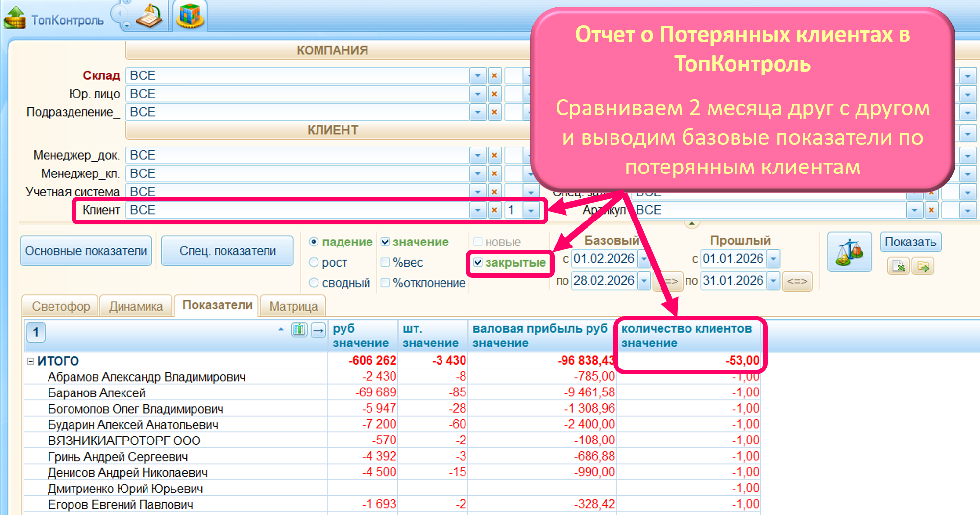Select the падение radio button
The width and height of the screenshot is (980, 515).
[314, 242]
